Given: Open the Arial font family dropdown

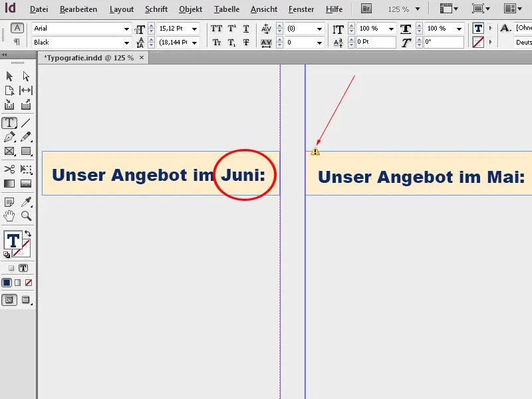Looking at the screenshot, I should (126, 29).
